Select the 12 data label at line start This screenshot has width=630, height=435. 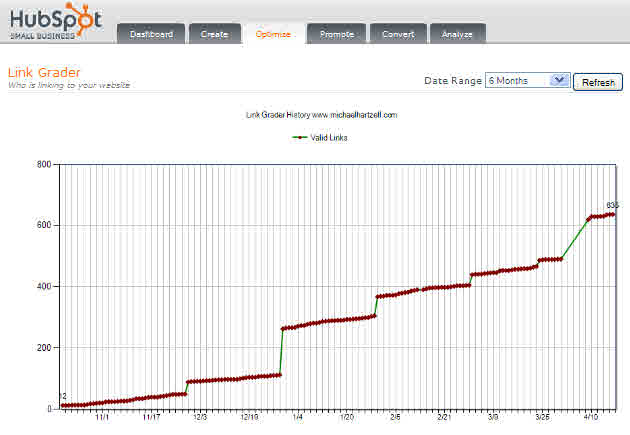click(63, 396)
